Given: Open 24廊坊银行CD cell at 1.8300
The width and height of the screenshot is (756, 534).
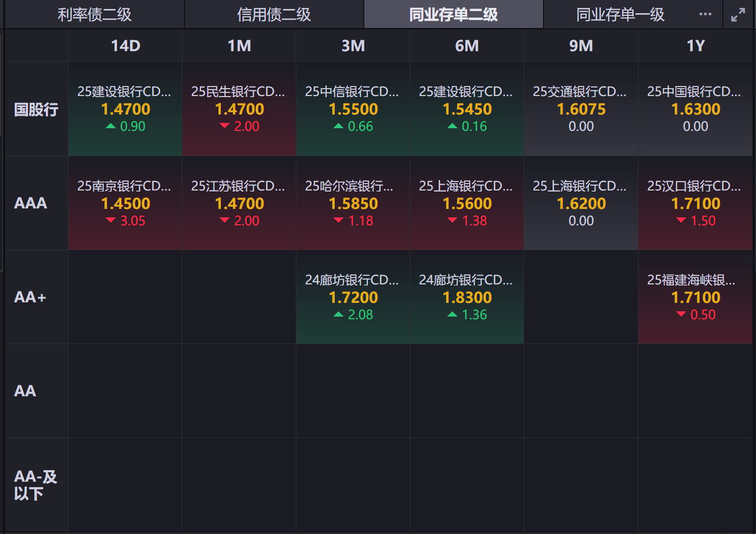Looking at the screenshot, I should pyautogui.click(x=467, y=297).
